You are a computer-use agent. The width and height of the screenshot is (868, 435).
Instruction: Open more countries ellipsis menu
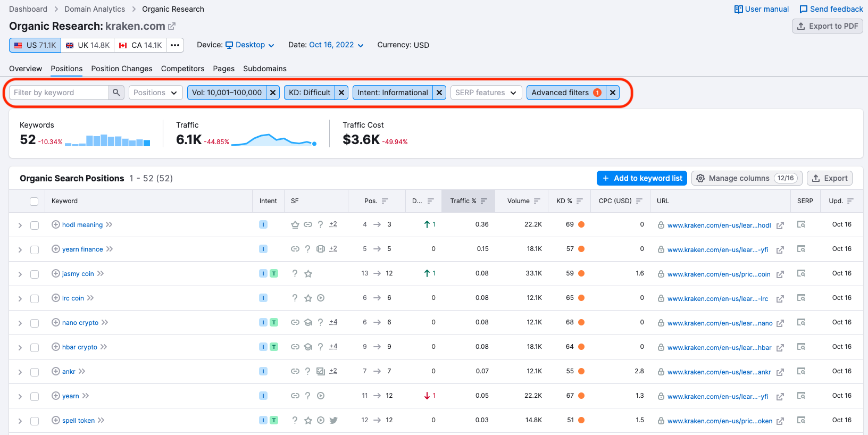pyautogui.click(x=175, y=45)
